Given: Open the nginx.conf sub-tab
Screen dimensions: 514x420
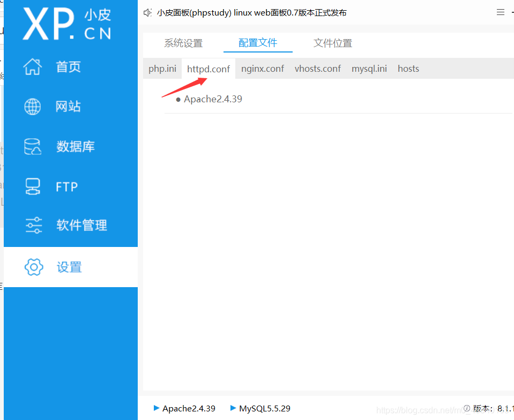Looking at the screenshot, I should point(263,69).
